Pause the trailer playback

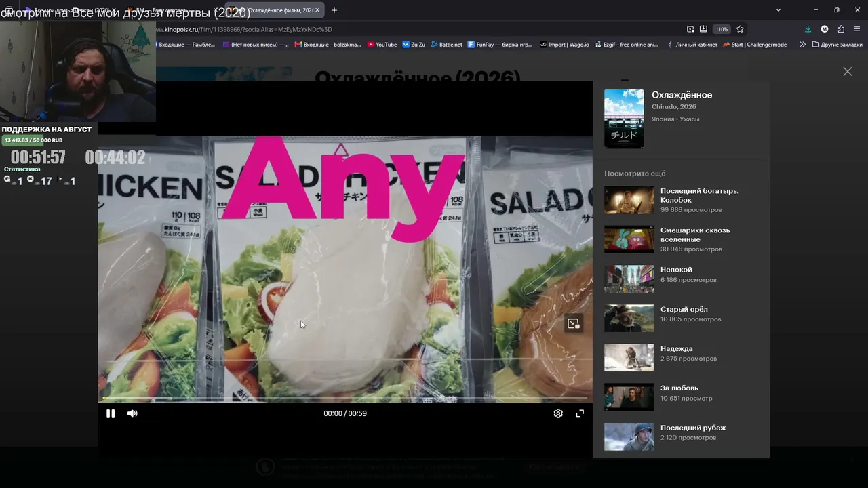(x=111, y=413)
